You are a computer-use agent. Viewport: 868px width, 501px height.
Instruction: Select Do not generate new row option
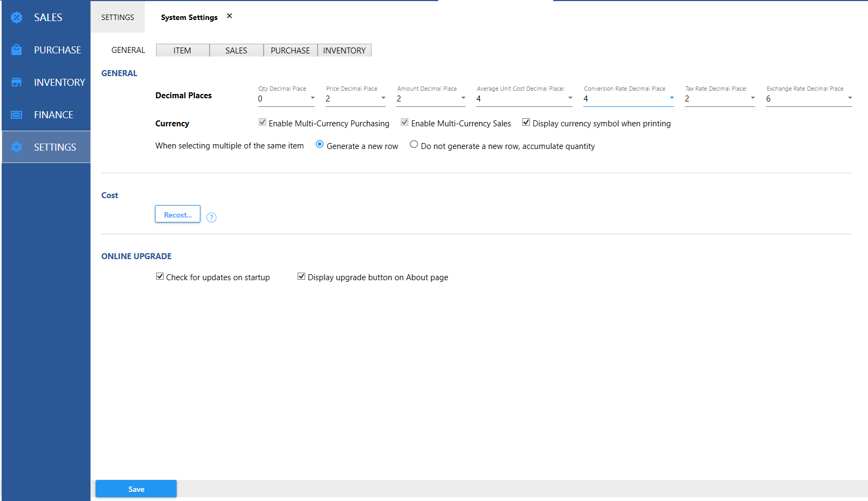[x=414, y=145]
